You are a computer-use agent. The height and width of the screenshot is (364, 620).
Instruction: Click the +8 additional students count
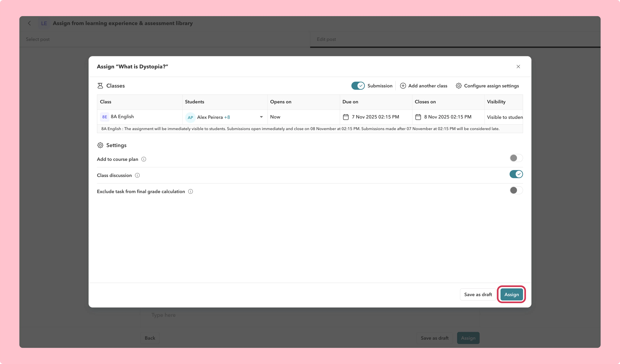tap(227, 117)
